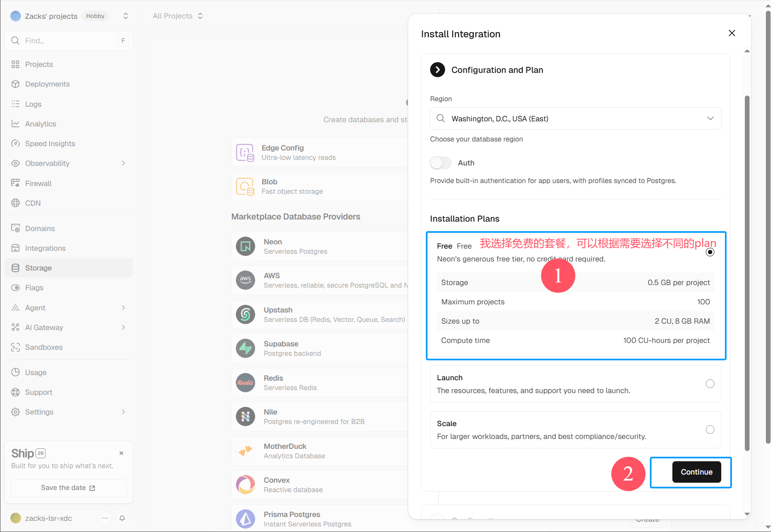Open the Region dropdown
771x532 pixels.
(x=575, y=119)
